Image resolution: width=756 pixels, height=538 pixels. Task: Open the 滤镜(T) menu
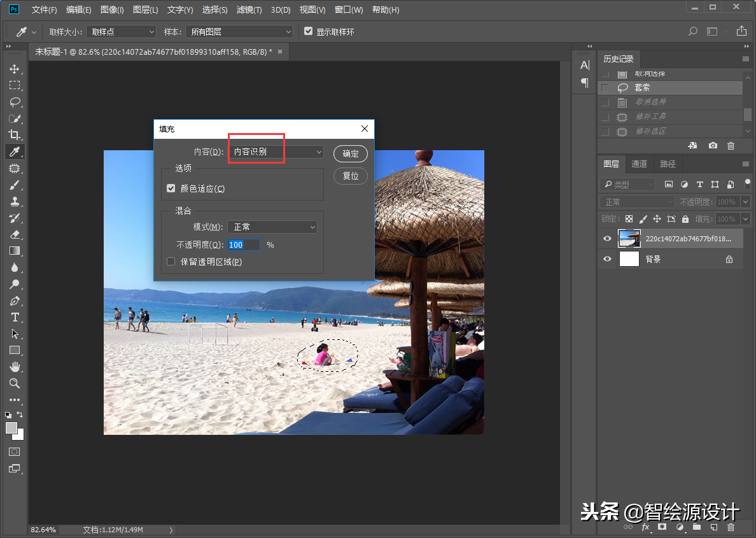pyautogui.click(x=249, y=10)
